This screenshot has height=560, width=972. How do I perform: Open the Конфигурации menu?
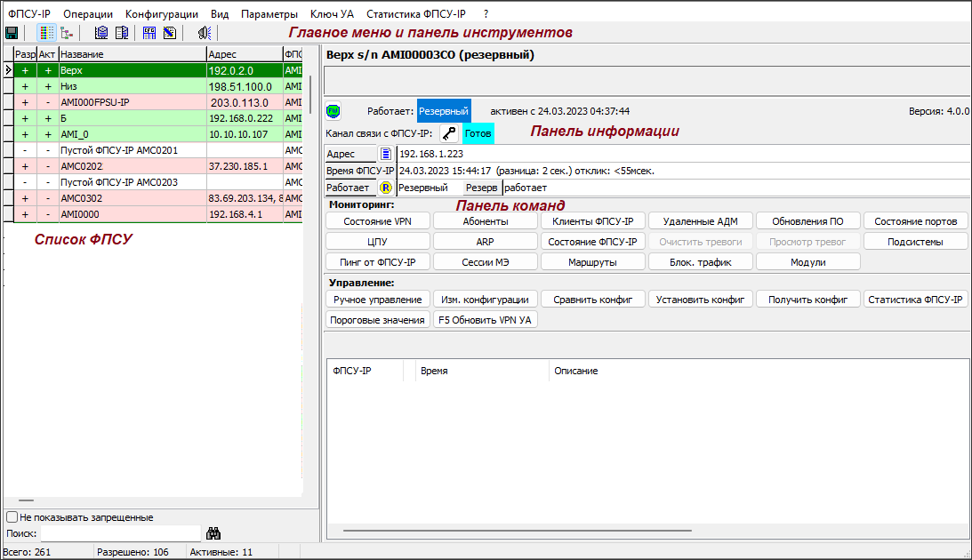click(x=161, y=14)
